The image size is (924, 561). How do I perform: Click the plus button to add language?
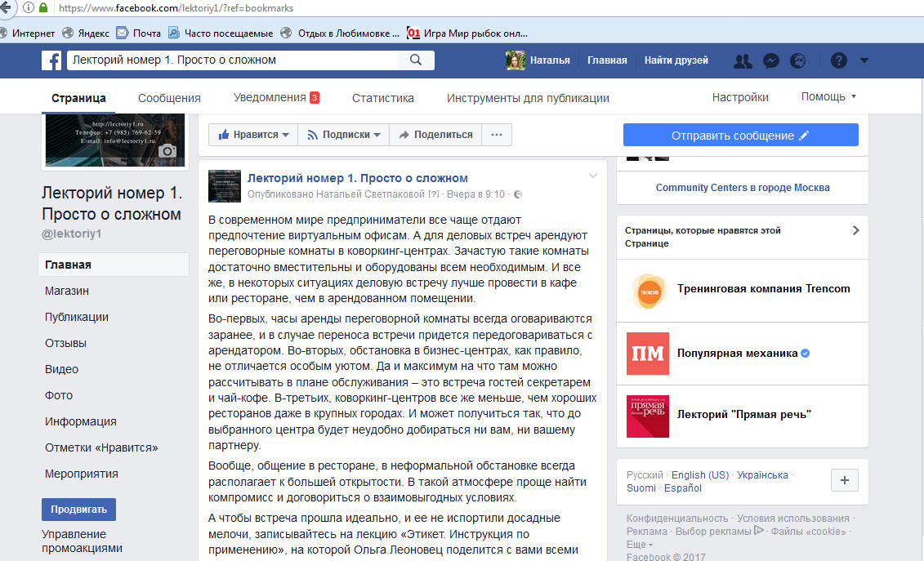(845, 480)
